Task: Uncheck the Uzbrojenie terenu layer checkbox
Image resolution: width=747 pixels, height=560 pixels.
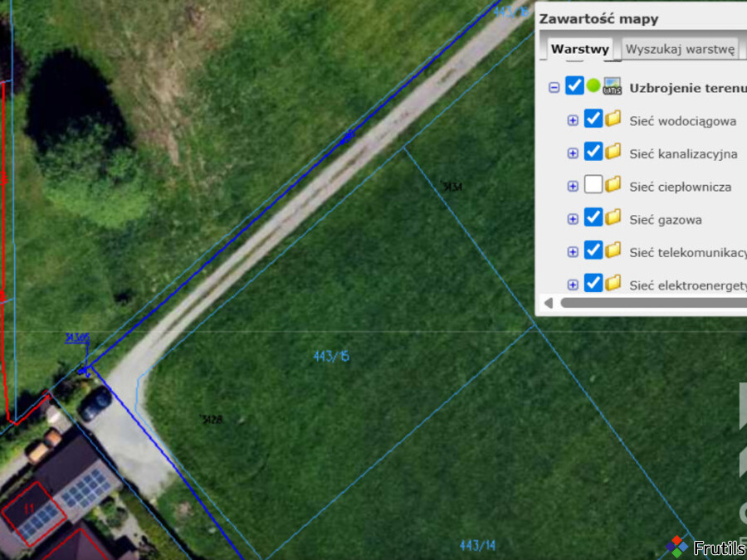Action: [574, 85]
